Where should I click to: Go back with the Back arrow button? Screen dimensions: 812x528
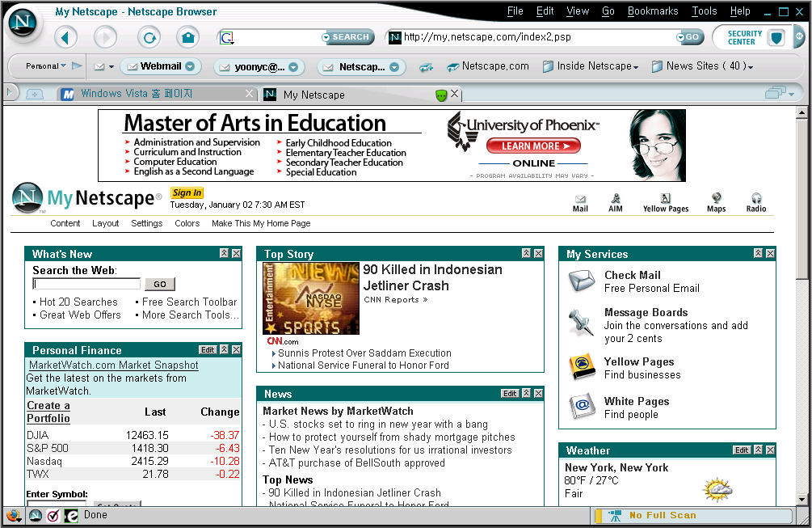[x=65, y=37]
